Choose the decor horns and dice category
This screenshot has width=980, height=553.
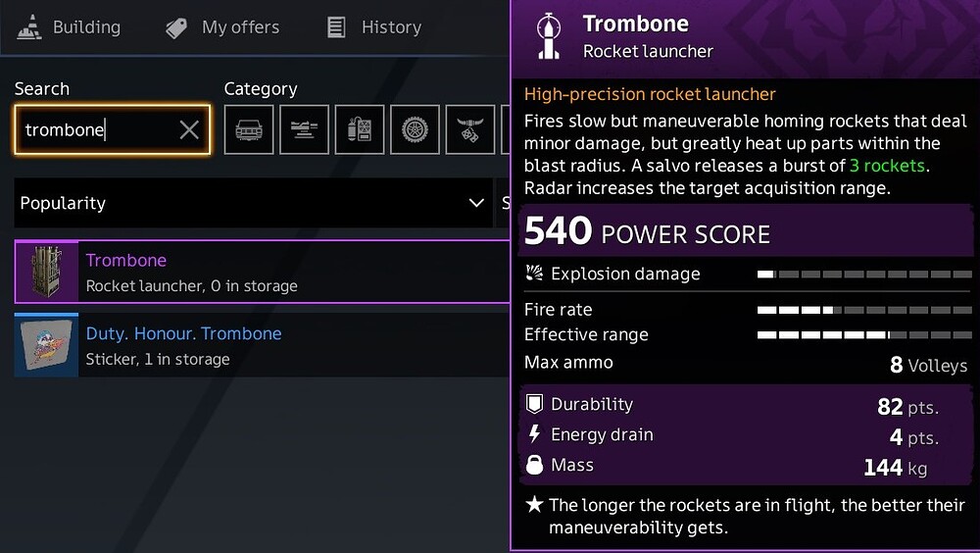coord(470,130)
